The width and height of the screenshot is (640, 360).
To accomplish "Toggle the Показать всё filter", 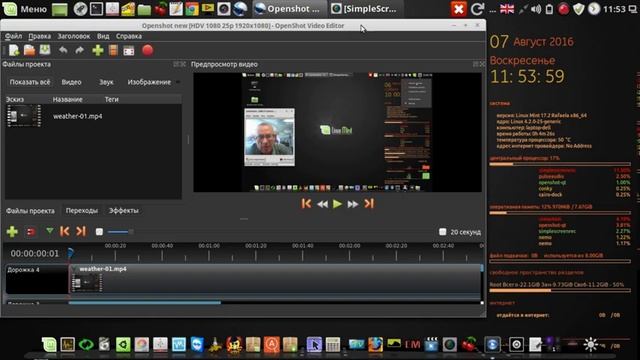I will (30, 82).
